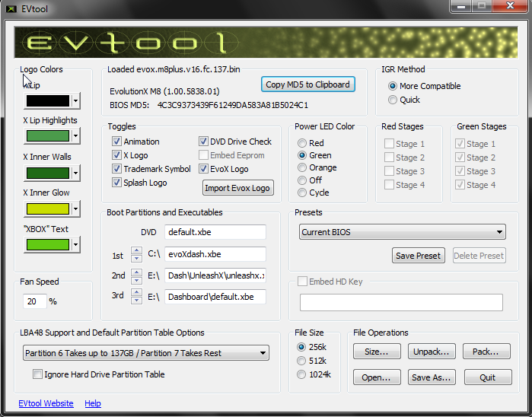Click the Open... file button
The height and width of the screenshot is (417, 532).
377,377
